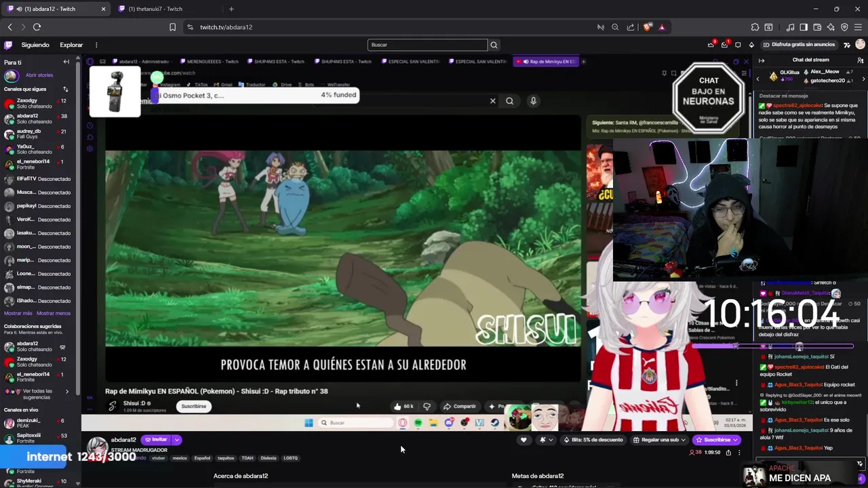Click Mostrar más in sidebar

(18, 313)
